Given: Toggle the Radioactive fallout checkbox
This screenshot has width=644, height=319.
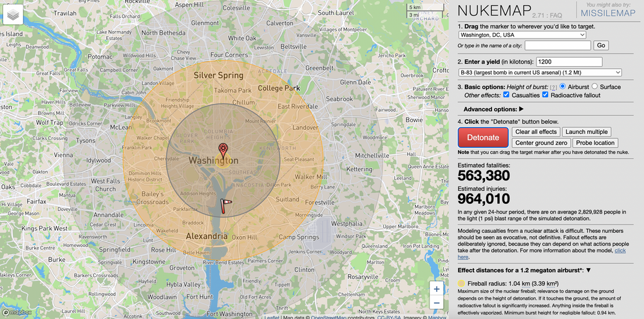Looking at the screenshot, I should pos(545,95).
